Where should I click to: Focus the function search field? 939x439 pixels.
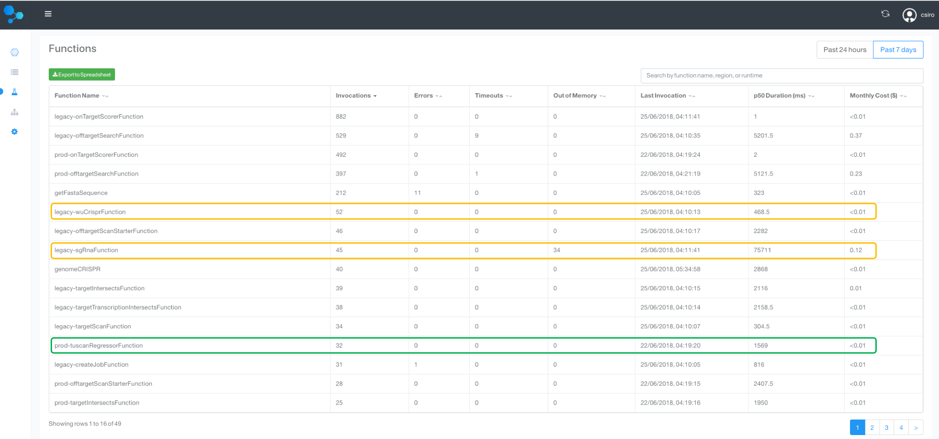tap(782, 75)
